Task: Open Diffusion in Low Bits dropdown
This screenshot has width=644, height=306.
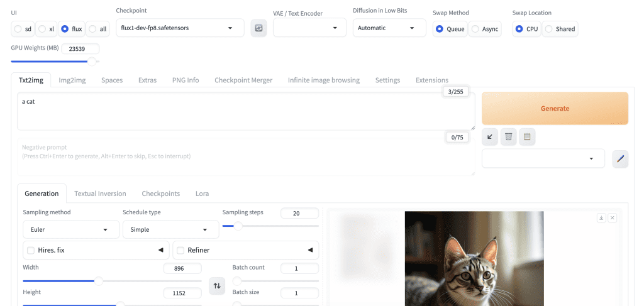Action: coord(389,28)
